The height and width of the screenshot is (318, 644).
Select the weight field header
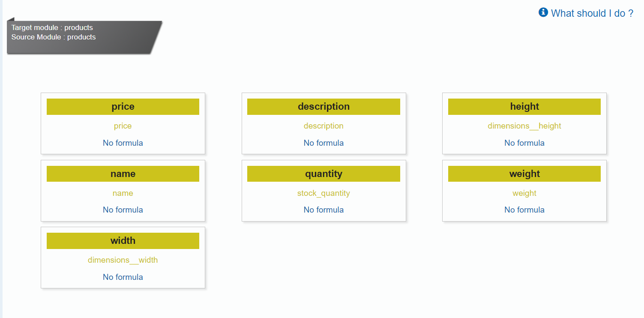[524, 174]
